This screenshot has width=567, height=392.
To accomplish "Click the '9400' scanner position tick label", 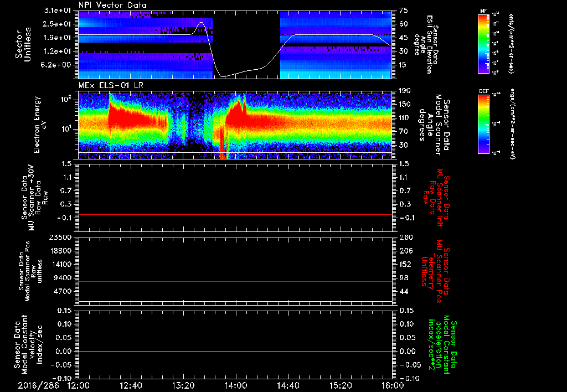I will tap(62, 278).
